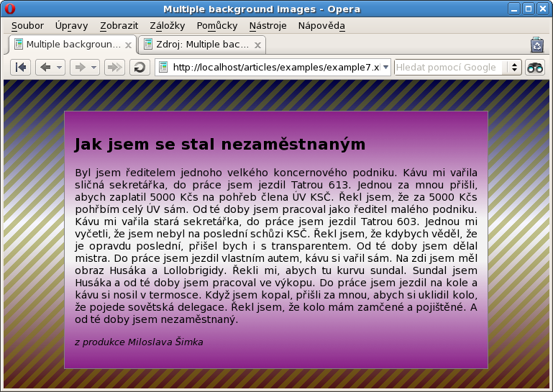This screenshot has height=392, width=553.
Task: Open the Zobrazit menu
Action: click(119, 26)
